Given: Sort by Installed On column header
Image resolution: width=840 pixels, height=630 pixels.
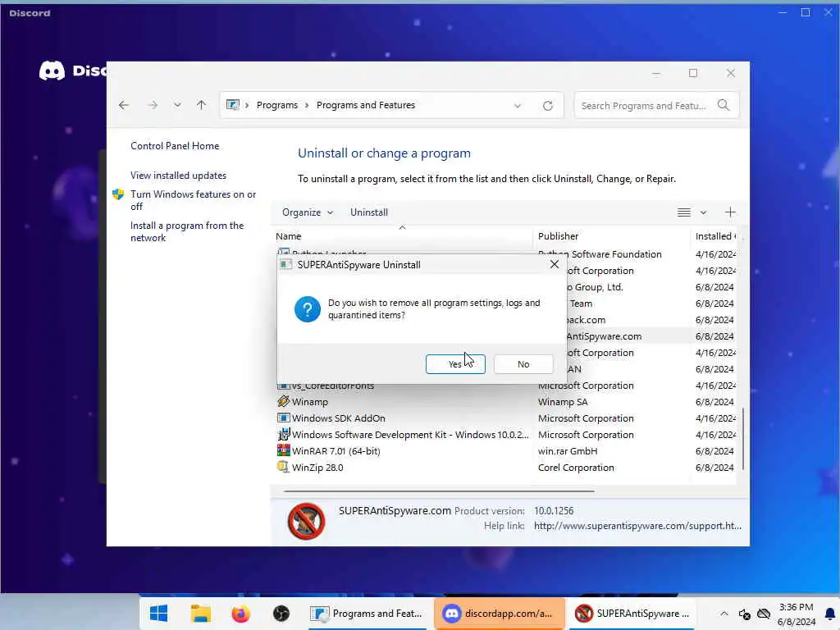Looking at the screenshot, I should tap(715, 236).
